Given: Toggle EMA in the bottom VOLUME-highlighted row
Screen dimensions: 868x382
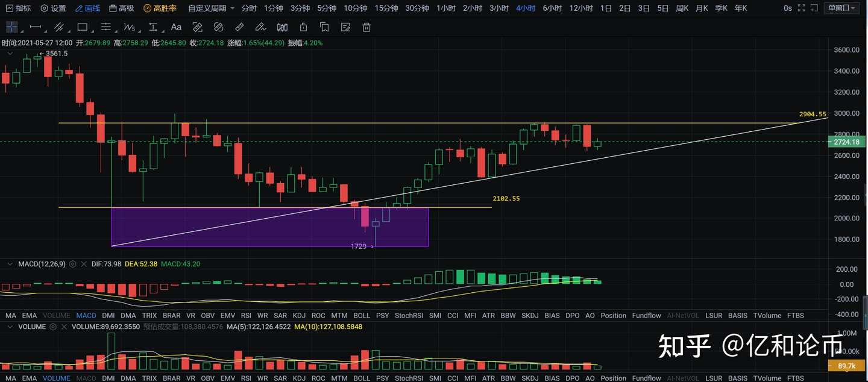Looking at the screenshot, I should [x=29, y=378].
